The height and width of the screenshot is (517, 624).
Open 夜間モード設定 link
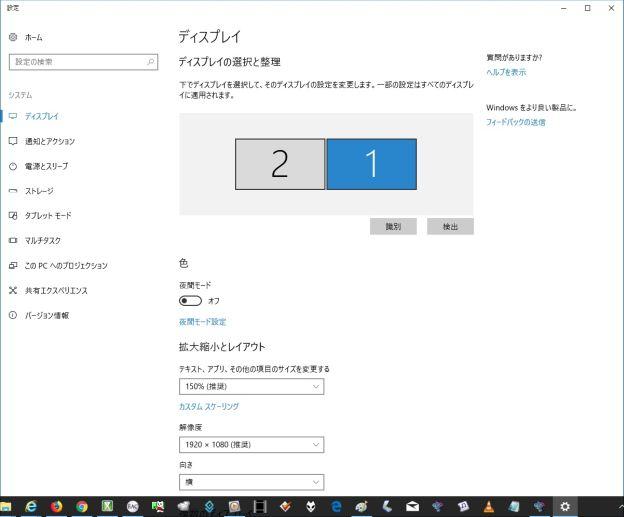click(203, 322)
